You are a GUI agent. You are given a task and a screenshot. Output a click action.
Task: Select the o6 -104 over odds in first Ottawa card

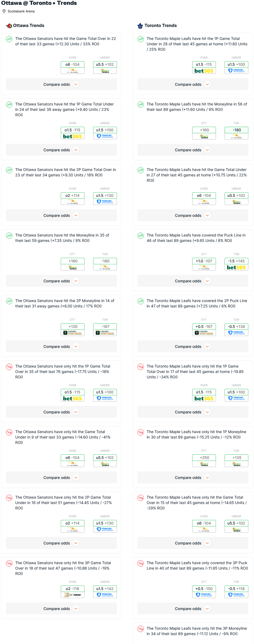pyautogui.click(x=73, y=65)
